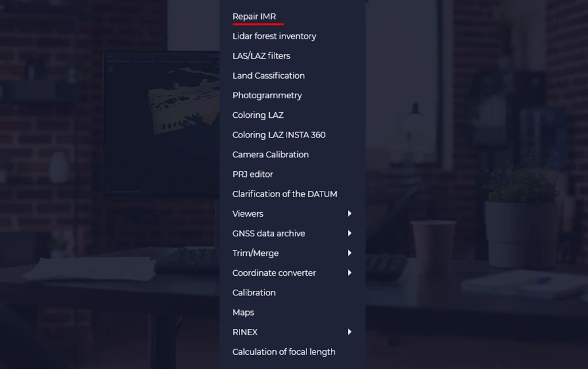Expand the Trim/Merge submenu arrow
Screen dimensions: 588x369
[x=350, y=253]
